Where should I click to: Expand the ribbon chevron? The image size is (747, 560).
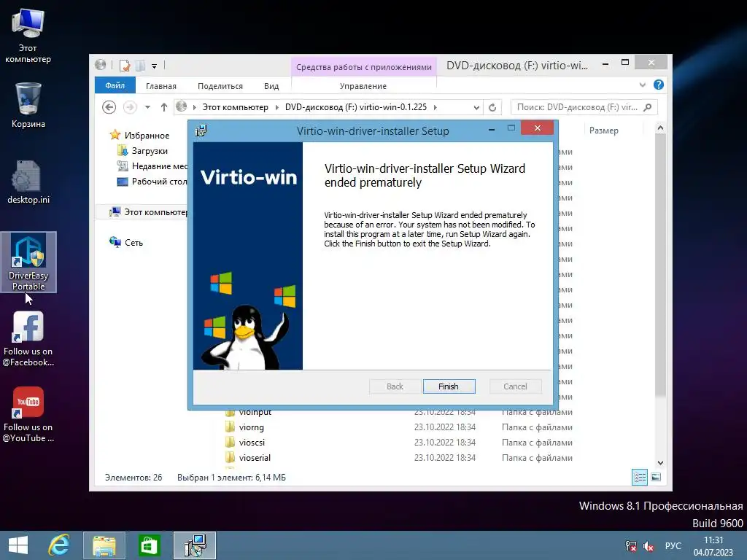(642, 85)
